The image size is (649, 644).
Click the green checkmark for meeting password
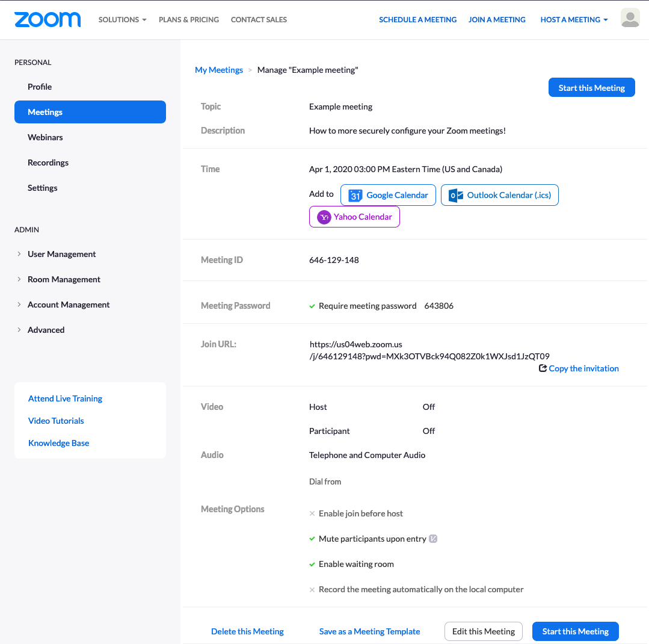click(x=312, y=306)
